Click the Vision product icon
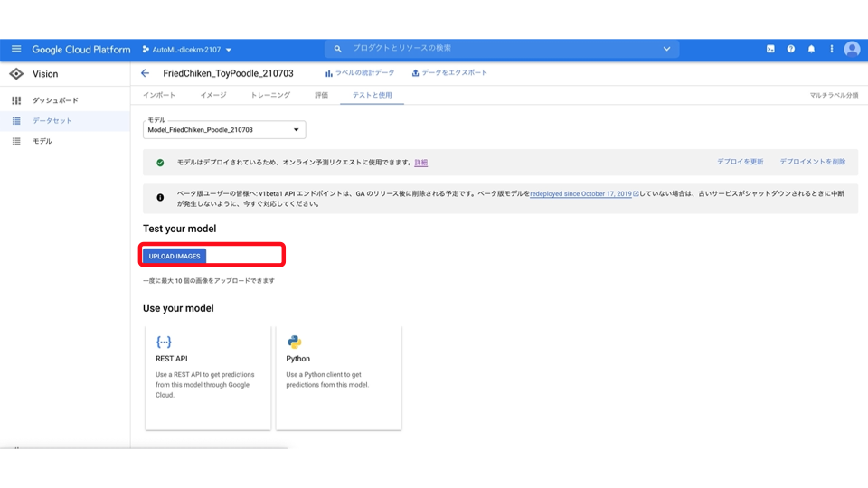 (16, 73)
